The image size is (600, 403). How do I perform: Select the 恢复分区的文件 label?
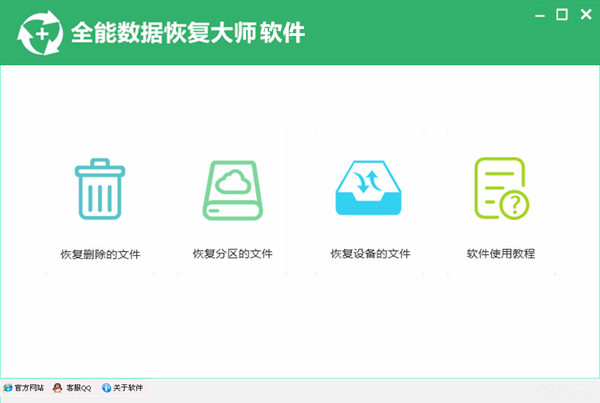[x=233, y=253]
